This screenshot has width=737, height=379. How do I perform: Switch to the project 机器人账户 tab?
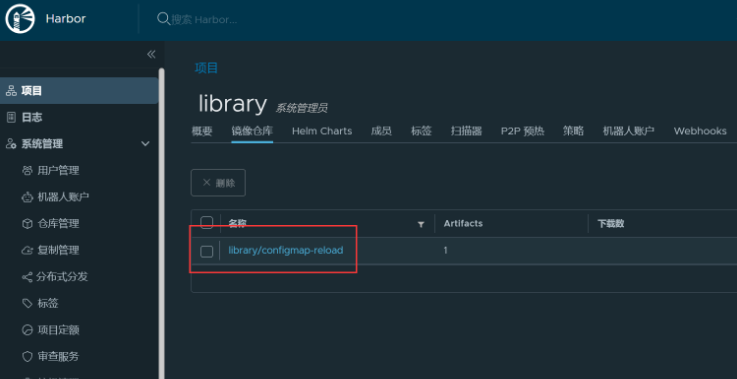[x=628, y=131]
